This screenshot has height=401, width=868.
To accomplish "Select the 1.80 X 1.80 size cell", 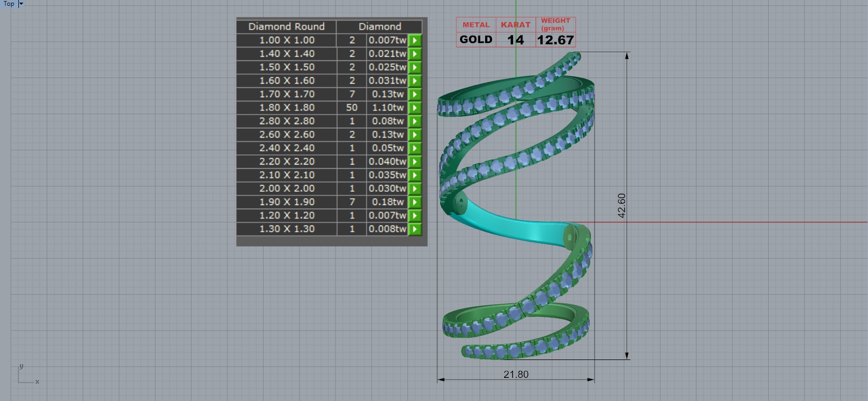I will tap(286, 108).
